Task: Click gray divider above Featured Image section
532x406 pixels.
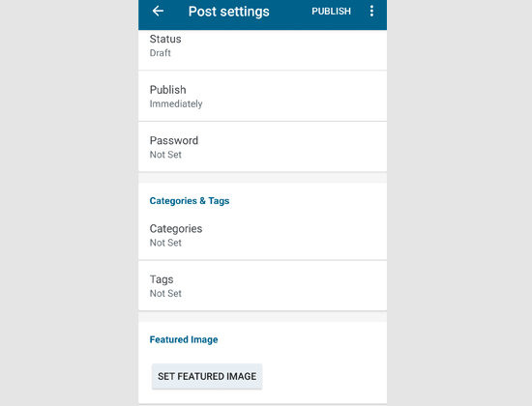Action: (x=262, y=316)
